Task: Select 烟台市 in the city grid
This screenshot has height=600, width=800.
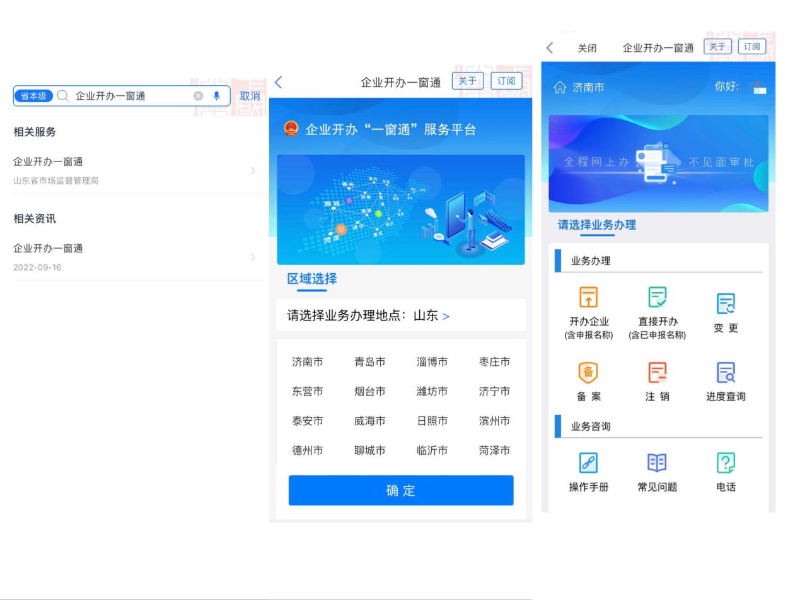Action: pyautogui.click(x=369, y=391)
